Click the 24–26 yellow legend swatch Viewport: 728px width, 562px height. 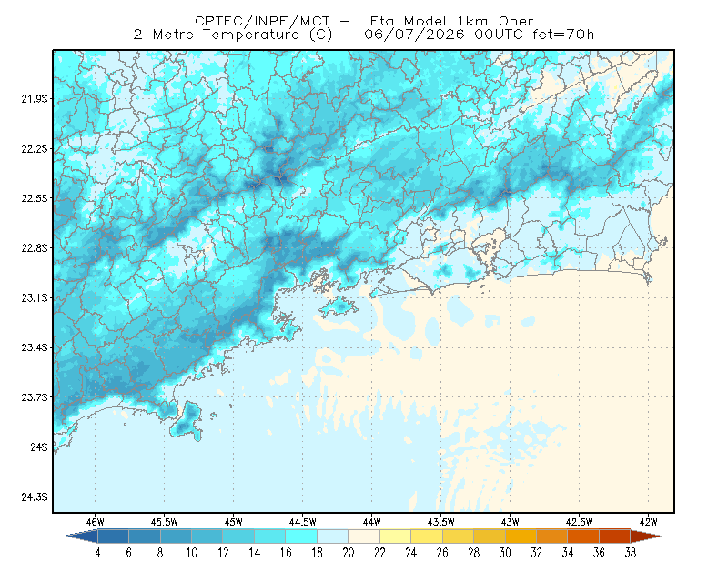coord(427,536)
